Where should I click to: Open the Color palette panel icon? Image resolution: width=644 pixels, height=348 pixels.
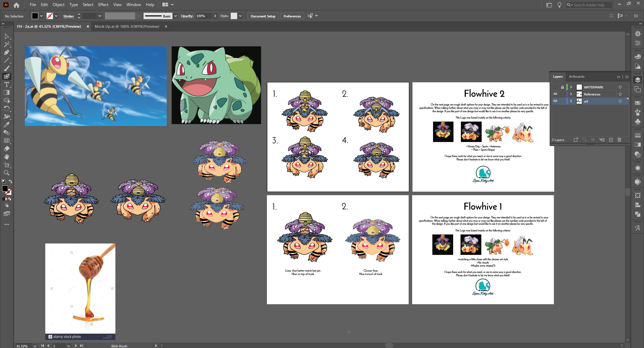pyautogui.click(x=638, y=57)
